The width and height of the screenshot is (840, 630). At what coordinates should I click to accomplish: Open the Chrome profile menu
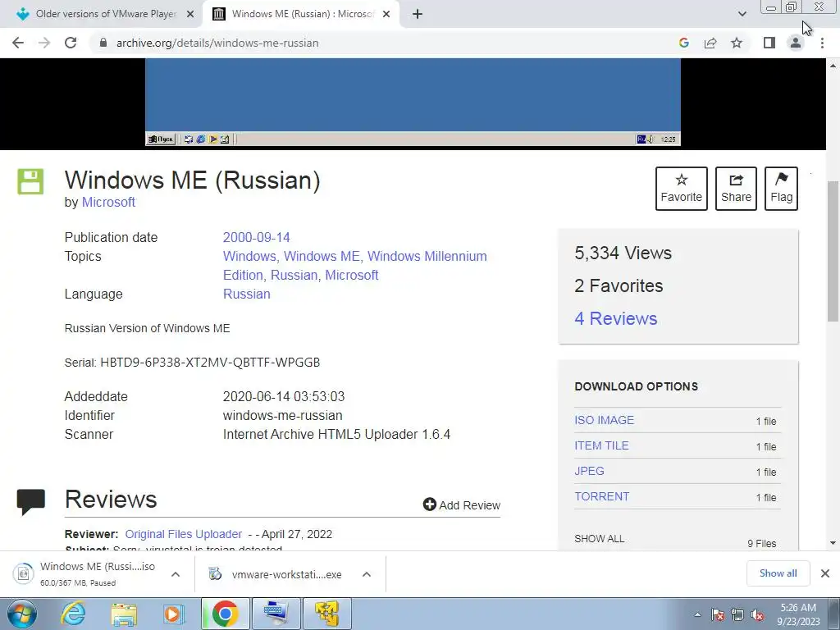click(796, 43)
